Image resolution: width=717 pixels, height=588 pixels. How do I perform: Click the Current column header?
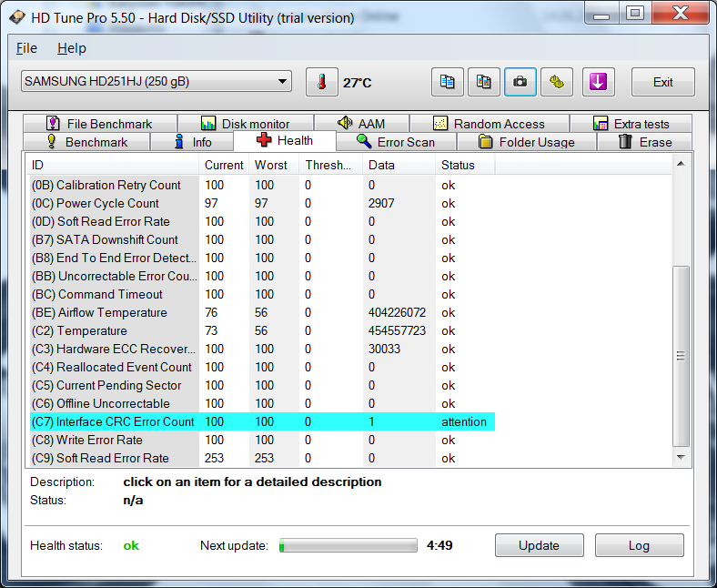[x=224, y=165]
